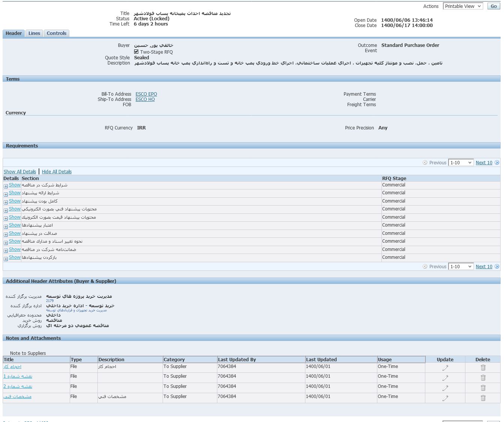Click Show link for ضمانت‌نامه شرکت در مناقصه
The image size is (504, 422).
coord(15,249)
